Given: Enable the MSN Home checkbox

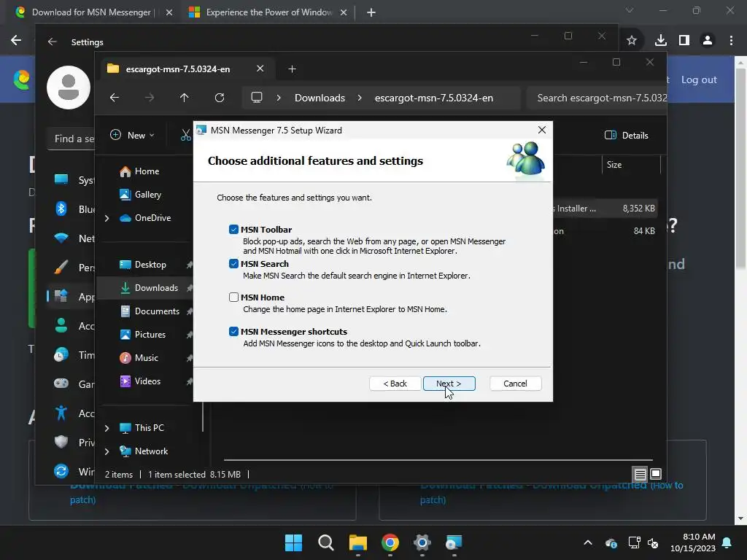Looking at the screenshot, I should 233,297.
